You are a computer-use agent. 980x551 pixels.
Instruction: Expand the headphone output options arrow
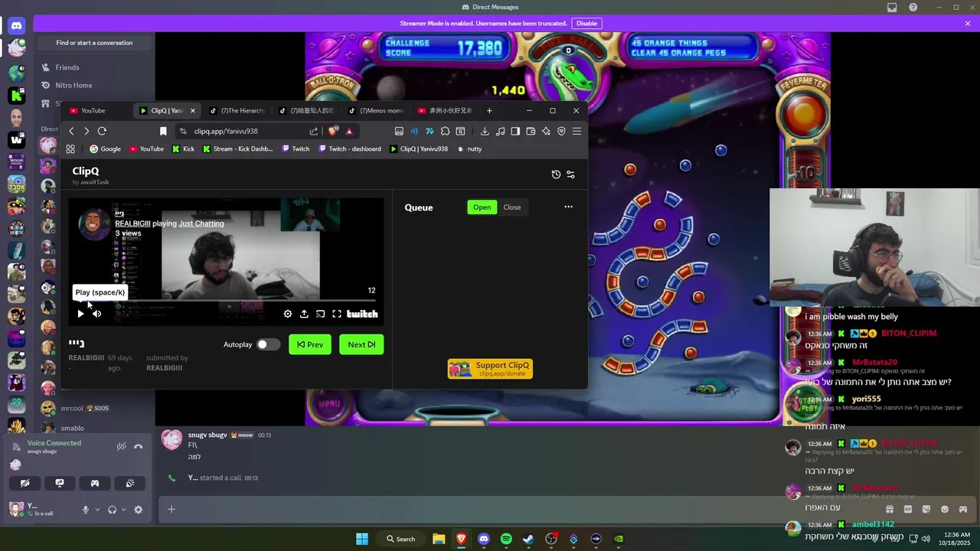pyautogui.click(x=124, y=510)
